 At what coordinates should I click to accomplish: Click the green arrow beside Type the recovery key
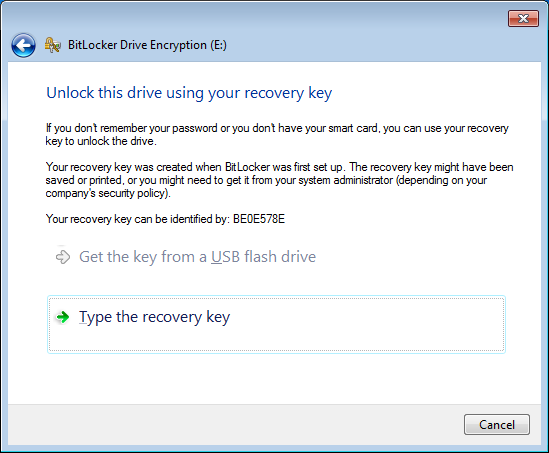pyautogui.click(x=63, y=317)
